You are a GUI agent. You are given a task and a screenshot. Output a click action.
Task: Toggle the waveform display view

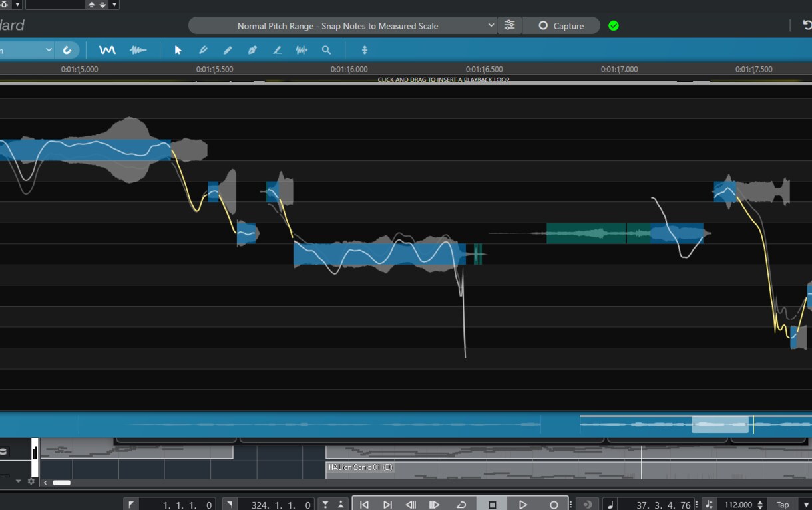pyautogui.click(x=138, y=50)
